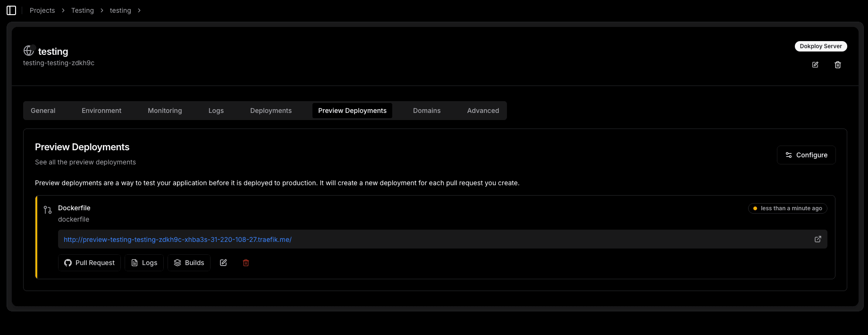
Task: Click the Dokploy Server badge
Action: point(820,46)
